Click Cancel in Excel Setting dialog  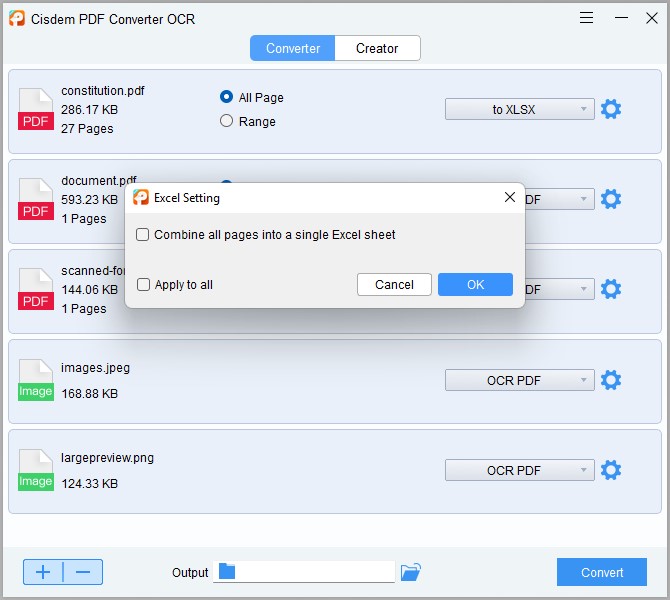pyautogui.click(x=394, y=285)
